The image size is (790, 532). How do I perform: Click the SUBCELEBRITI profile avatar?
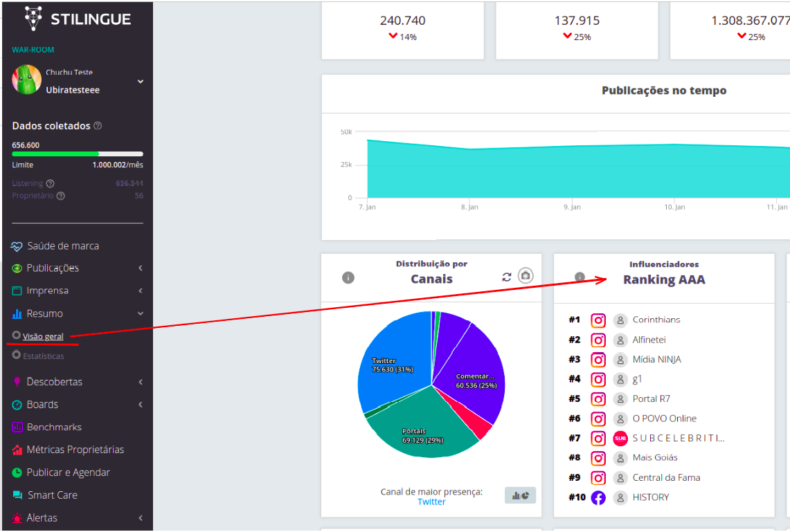[x=620, y=439]
